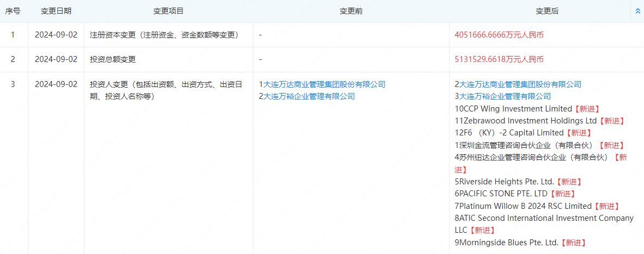Select Zebrawood Investment Holdings Ltd entry
Screen dimensions: 644x254
point(528,121)
